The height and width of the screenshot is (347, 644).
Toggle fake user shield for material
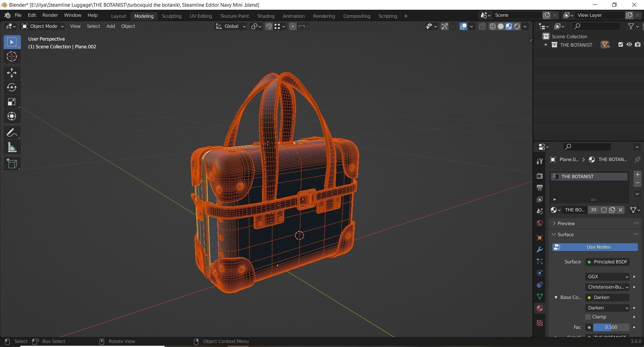(604, 210)
